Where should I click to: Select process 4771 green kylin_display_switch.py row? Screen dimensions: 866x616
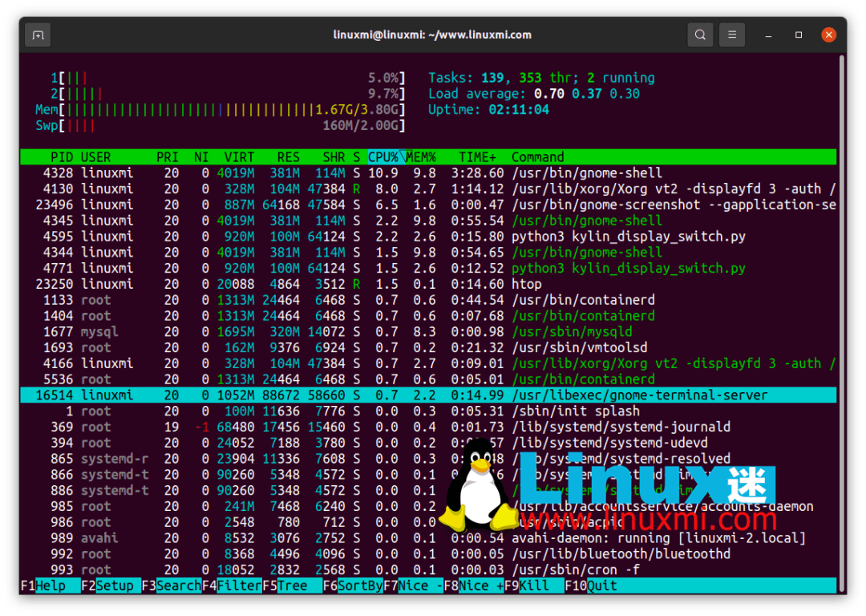point(428,269)
